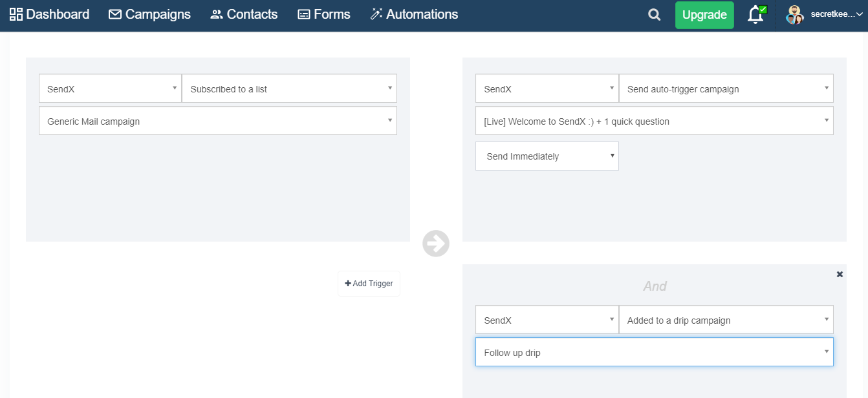
Task: Navigate to Forms
Action: (x=324, y=14)
